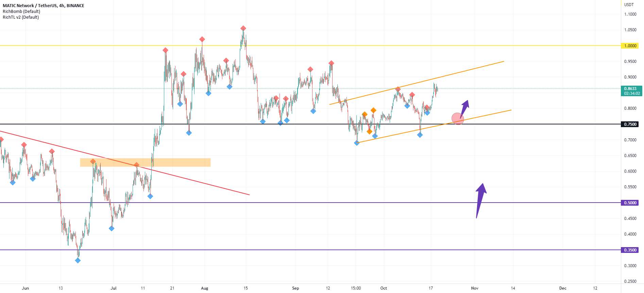Click the Aug date label on time axis

coord(204,288)
